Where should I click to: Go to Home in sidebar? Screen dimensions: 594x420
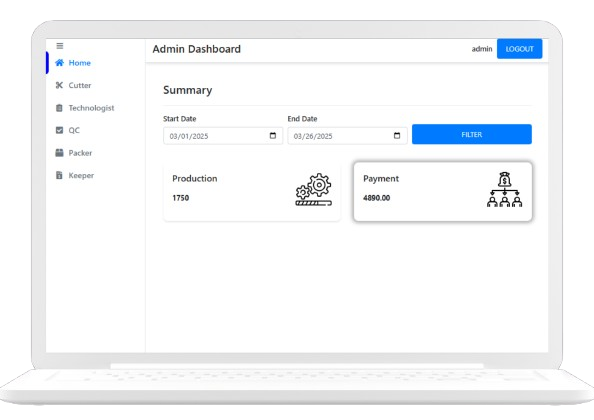coord(80,63)
